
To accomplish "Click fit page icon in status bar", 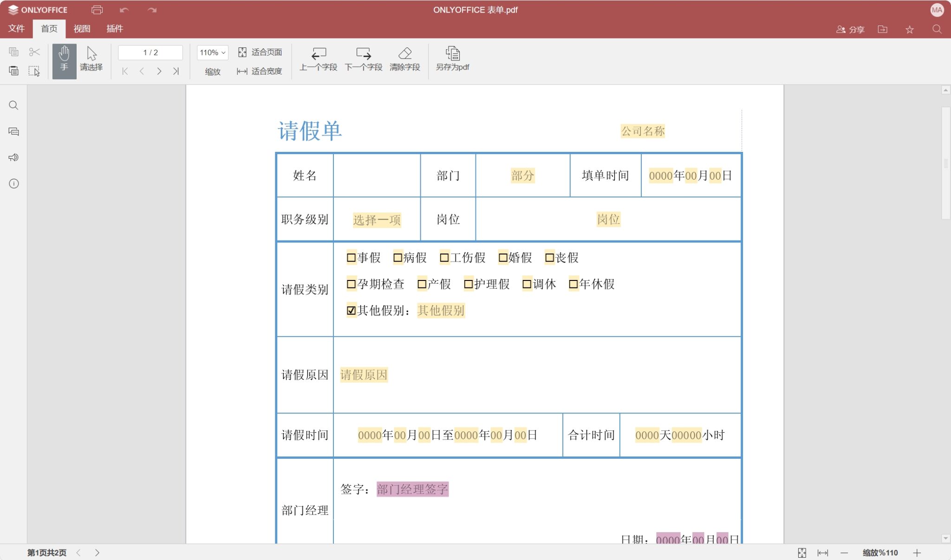I will point(802,553).
